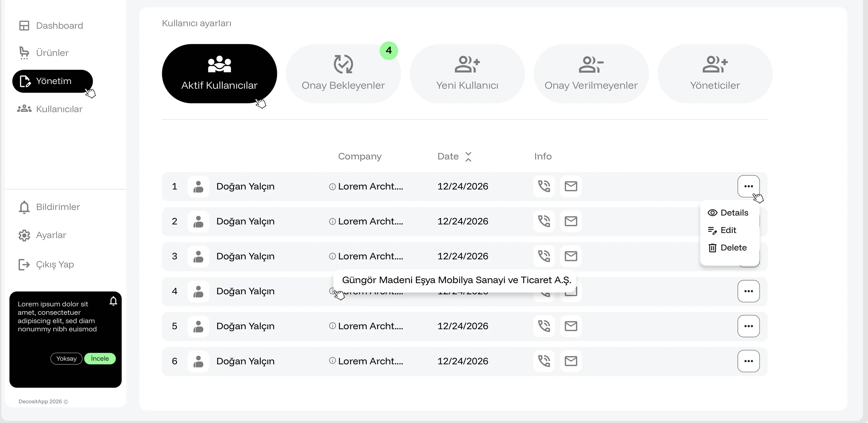Click the mail icon in row 3
This screenshot has height=423, width=868.
[571, 256]
